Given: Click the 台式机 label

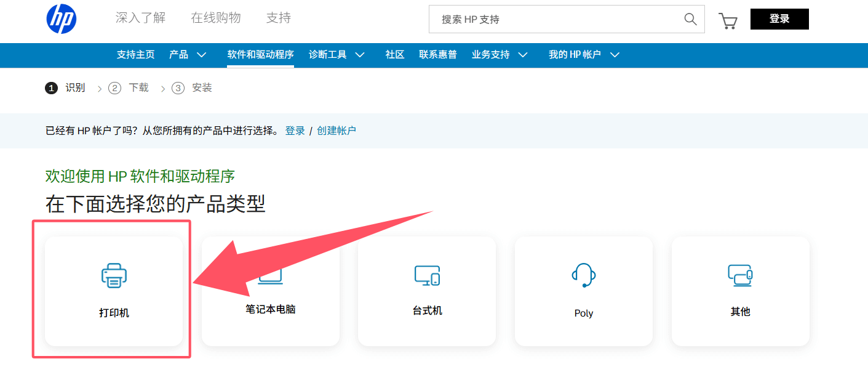Looking at the screenshot, I should (x=428, y=310).
